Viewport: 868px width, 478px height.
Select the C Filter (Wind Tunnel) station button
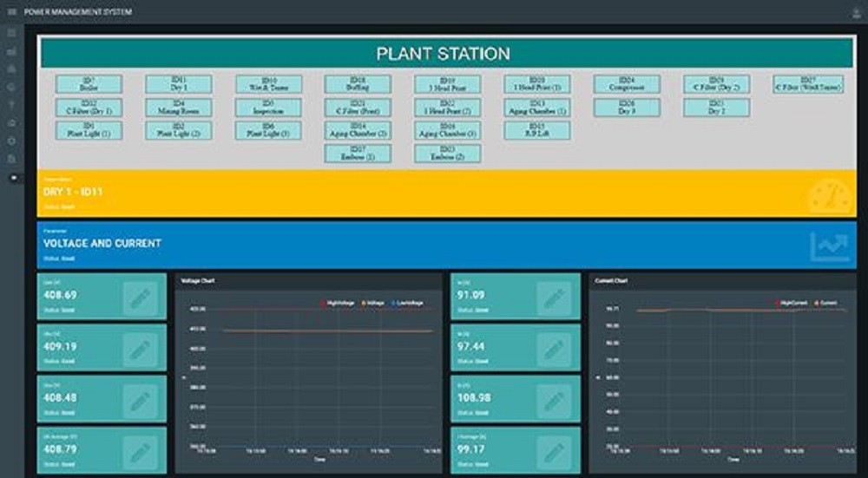[808, 85]
